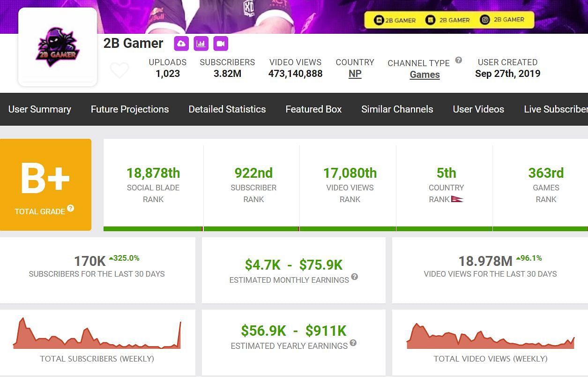Click the Nepal flag under Country Rank
Viewport: 588px width, 377px height.
(x=457, y=199)
